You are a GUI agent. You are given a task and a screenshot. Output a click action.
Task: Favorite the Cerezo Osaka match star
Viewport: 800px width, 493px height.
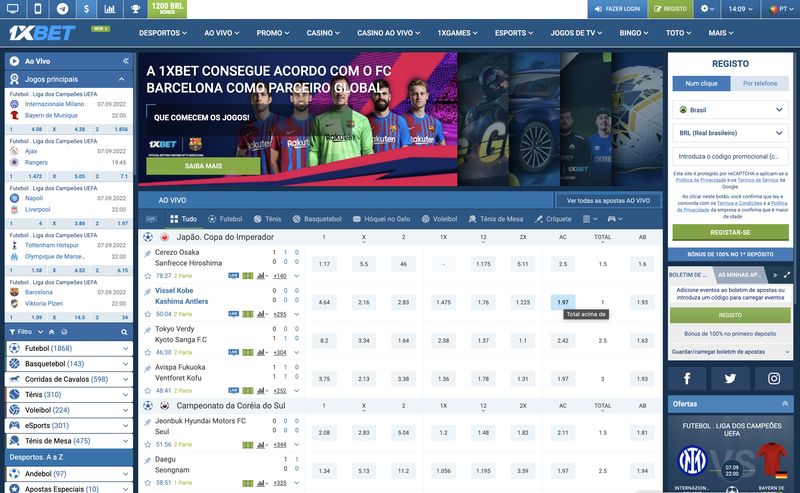(x=147, y=276)
